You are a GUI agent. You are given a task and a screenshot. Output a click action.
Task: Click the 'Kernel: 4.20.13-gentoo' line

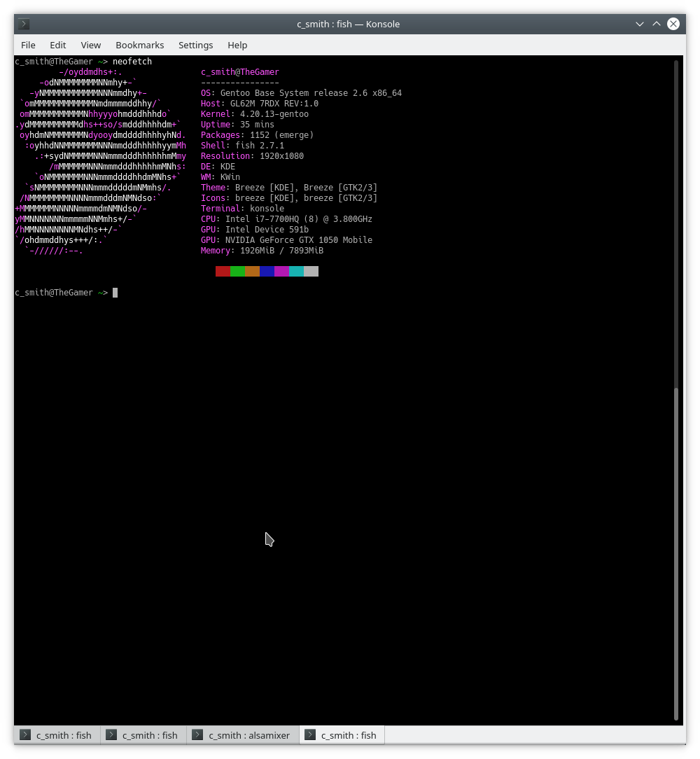coord(255,114)
